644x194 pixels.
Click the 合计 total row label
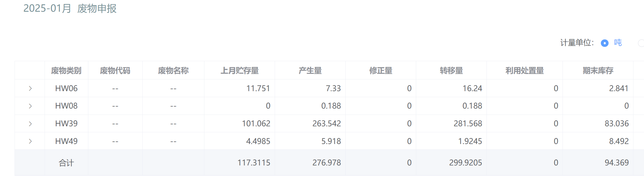pyautogui.click(x=66, y=163)
